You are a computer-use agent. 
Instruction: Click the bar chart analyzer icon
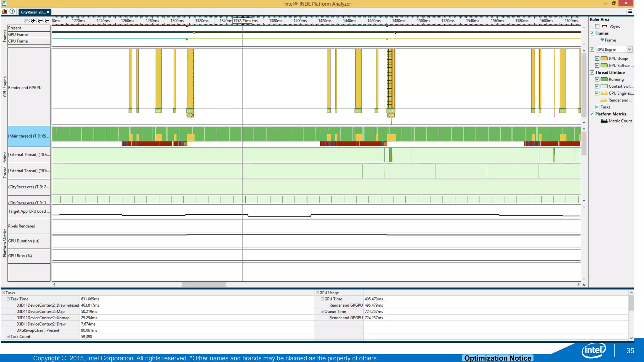coord(4,12)
